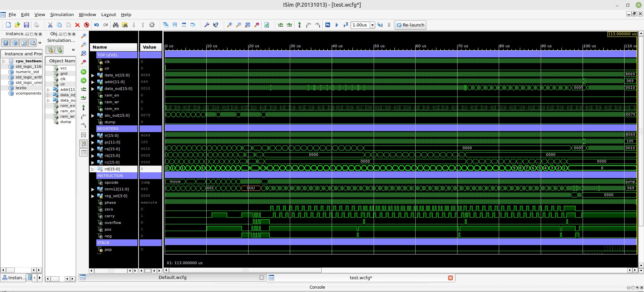
Task: Open the Simulation menu
Action: coord(62,14)
